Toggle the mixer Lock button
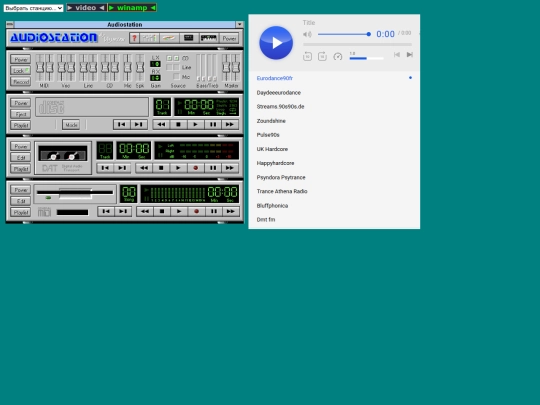This screenshot has height=405, width=540. [x=21, y=71]
